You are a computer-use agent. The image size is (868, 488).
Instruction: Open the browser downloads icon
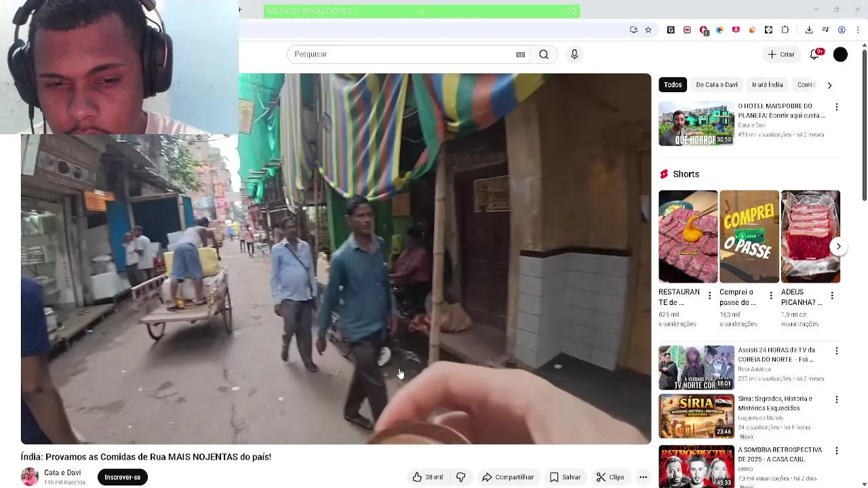809,30
